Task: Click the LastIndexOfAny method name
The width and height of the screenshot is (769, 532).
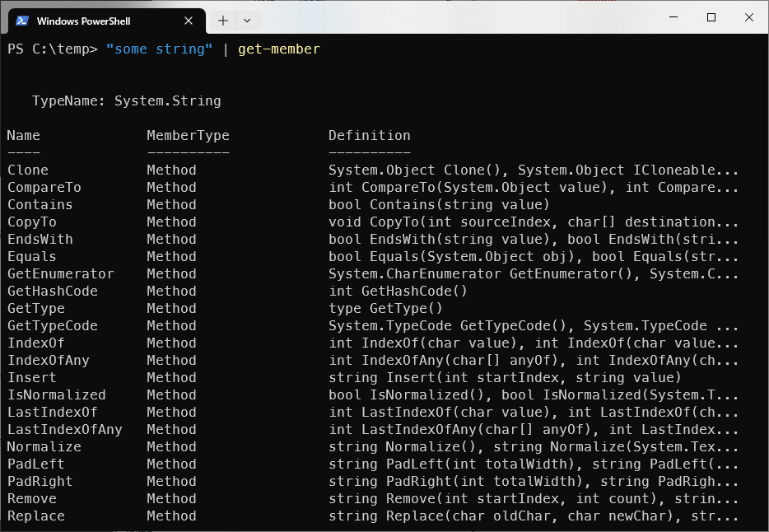Action: pos(65,430)
